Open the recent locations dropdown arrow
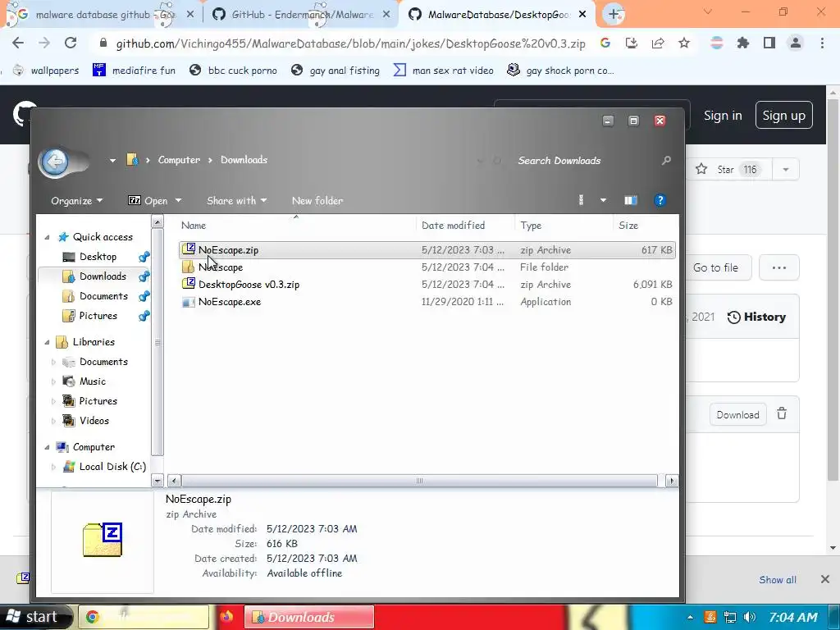This screenshot has height=630, width=840. point(112,160)
